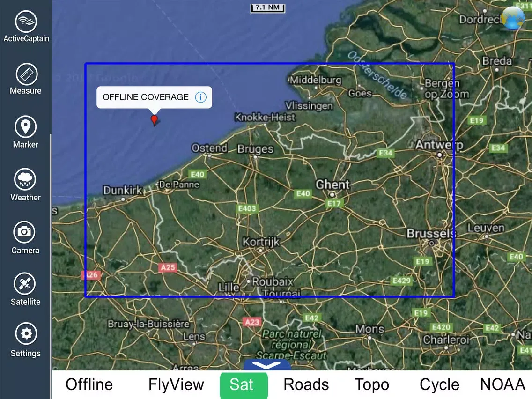Tap the OFFLINE COVERAGE callout label
This screenshot has width=532, height=399.
click(x=146, y=97)
